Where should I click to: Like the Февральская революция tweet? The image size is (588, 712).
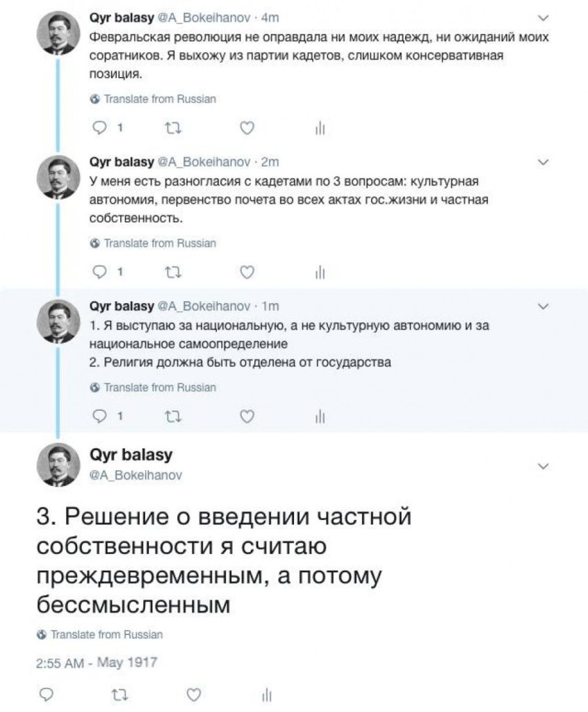tap(246, 128)
